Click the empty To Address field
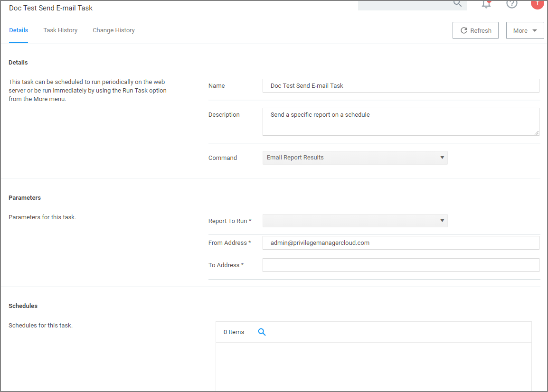Image resolution: width=548 pixels, height=392 pixels. (x=401, y=265)
